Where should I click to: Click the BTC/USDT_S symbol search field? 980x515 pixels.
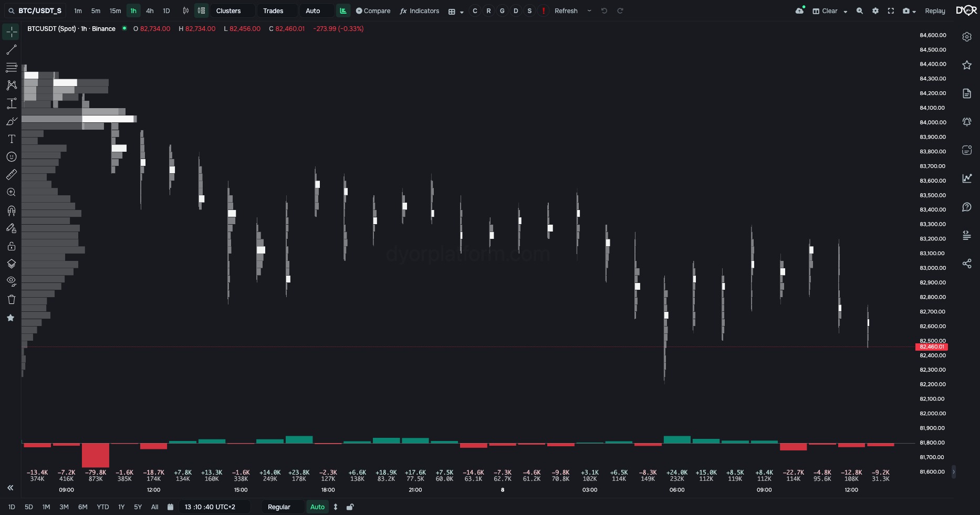[35, 11]
